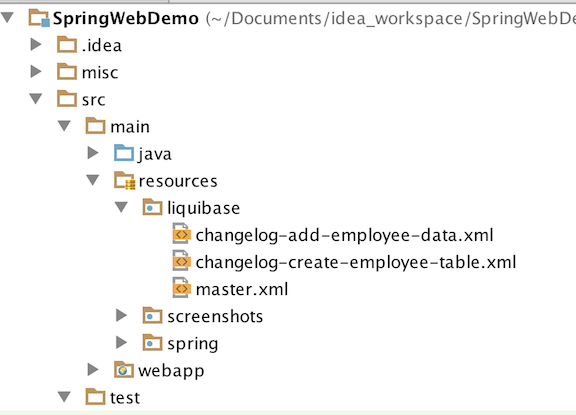Click the master.xml file icon

pos(181,288)
